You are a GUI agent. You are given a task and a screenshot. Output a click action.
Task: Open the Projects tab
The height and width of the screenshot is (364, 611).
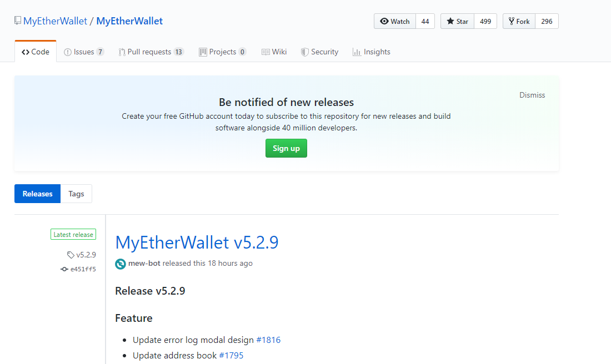pyautogui.click(x=223, y=52)
